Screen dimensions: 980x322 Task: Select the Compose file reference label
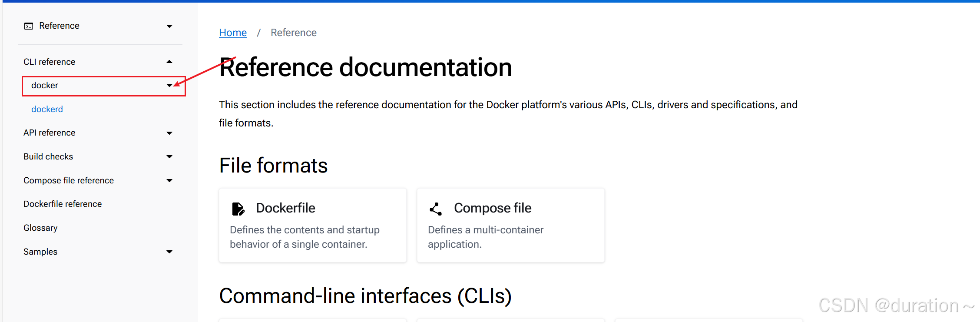69,180
